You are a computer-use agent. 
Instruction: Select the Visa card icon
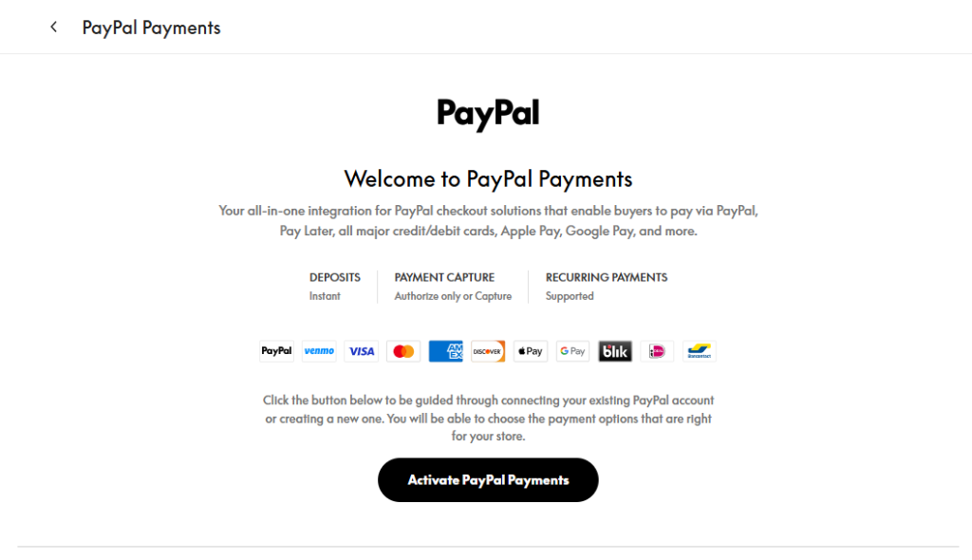coord(361,350)
